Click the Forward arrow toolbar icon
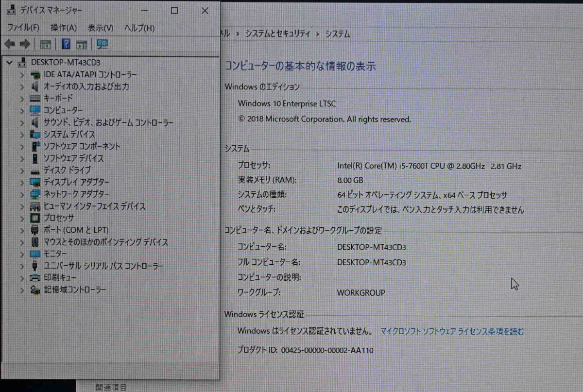The image size is (583, 392). (25, 44)
